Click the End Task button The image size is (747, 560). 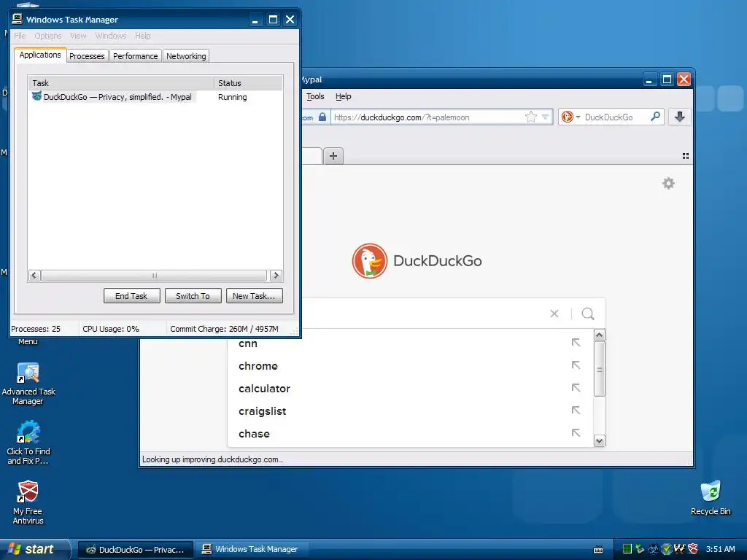point(131,296)
